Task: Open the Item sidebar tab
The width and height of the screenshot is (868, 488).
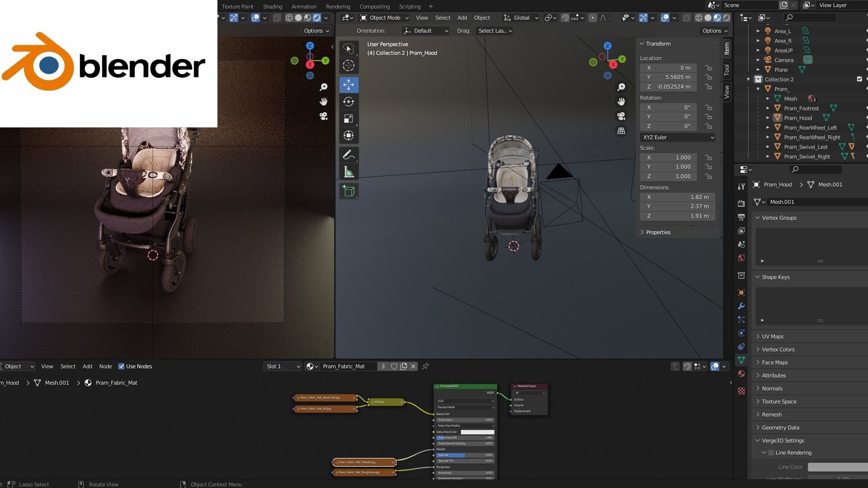Action: (726, 48)
